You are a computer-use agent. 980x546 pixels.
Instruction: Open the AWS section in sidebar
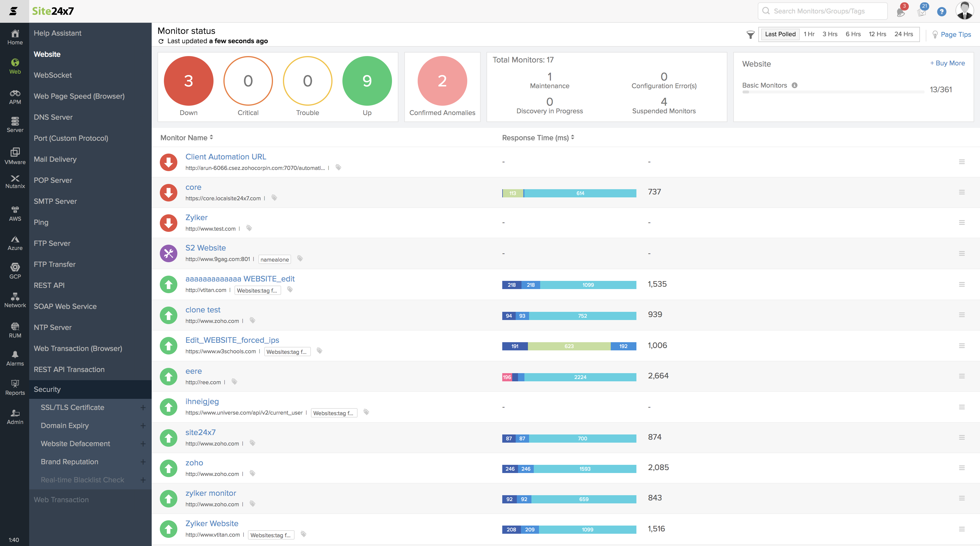15,213
